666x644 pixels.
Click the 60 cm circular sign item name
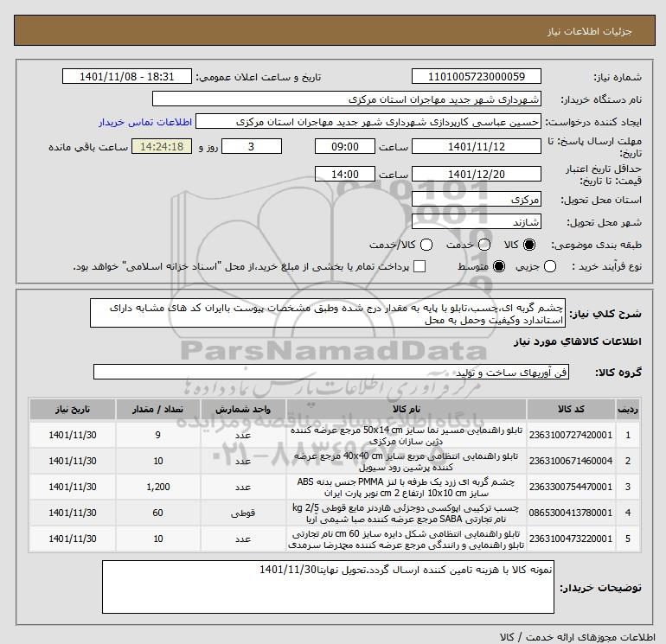pos(407,539)
